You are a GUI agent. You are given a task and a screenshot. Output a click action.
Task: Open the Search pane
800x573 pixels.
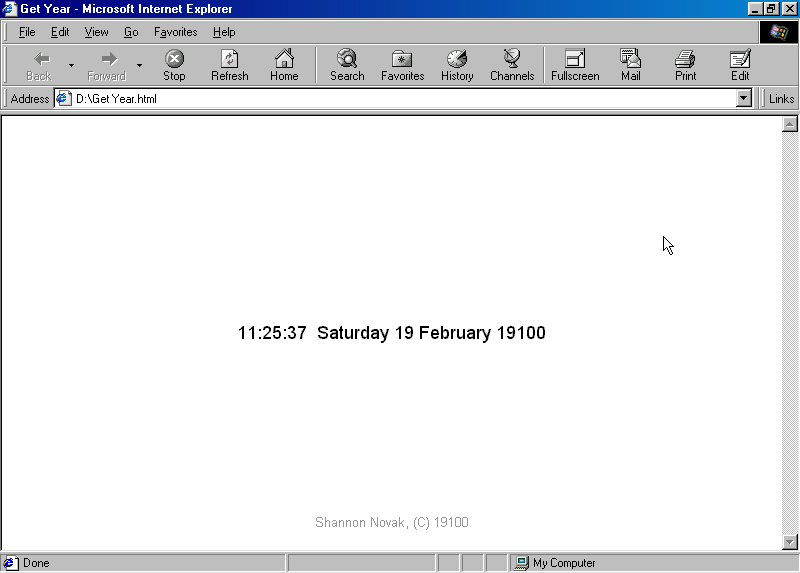pos(347,66)
